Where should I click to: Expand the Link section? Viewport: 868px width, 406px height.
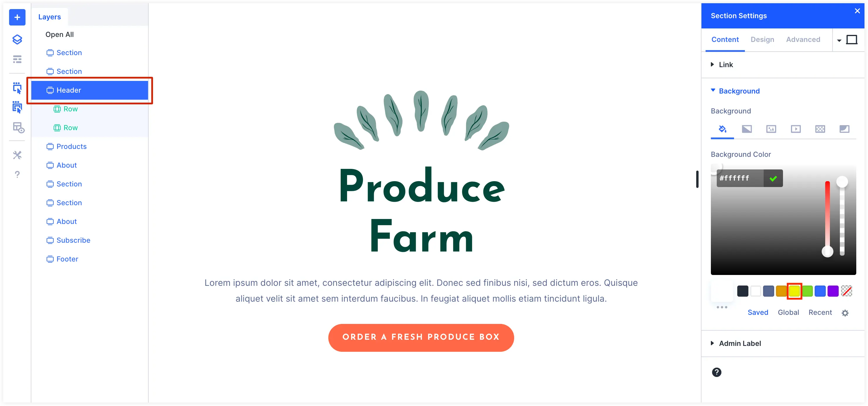[726, 64]
